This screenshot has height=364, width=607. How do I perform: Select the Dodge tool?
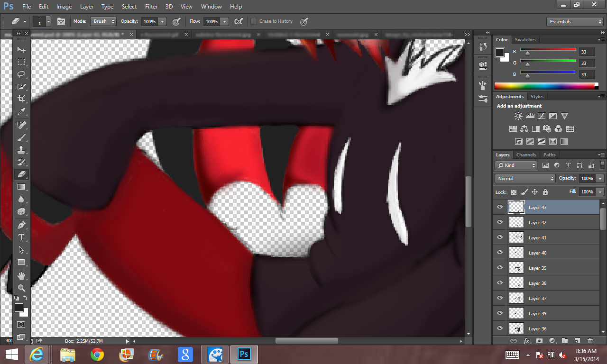pos(21,212)
